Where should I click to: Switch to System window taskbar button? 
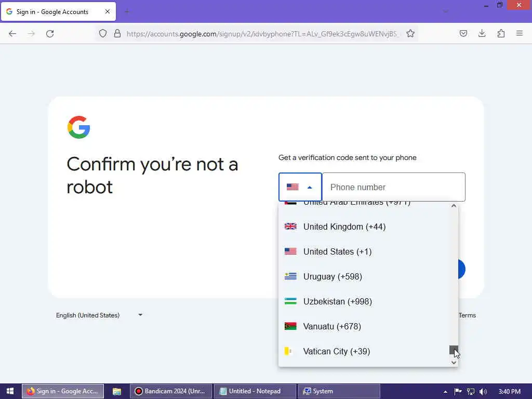click(x=339, y=391)
